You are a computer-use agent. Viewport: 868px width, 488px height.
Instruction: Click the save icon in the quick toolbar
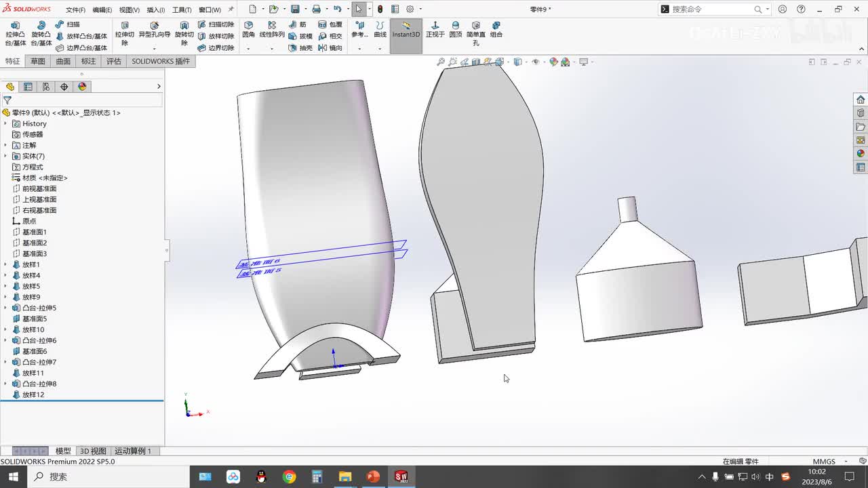[x=295, y=9]
